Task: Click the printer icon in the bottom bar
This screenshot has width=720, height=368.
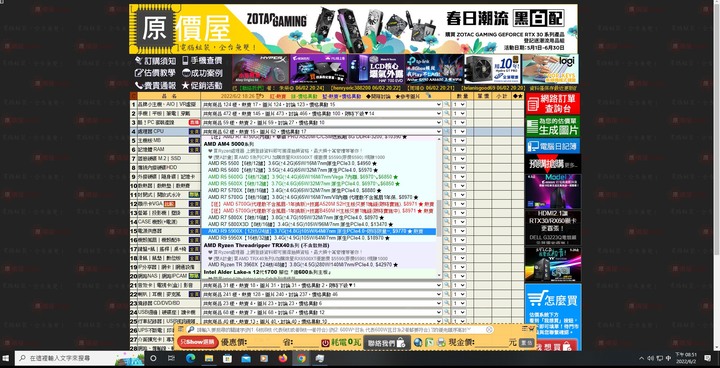Action: (441, 343)
